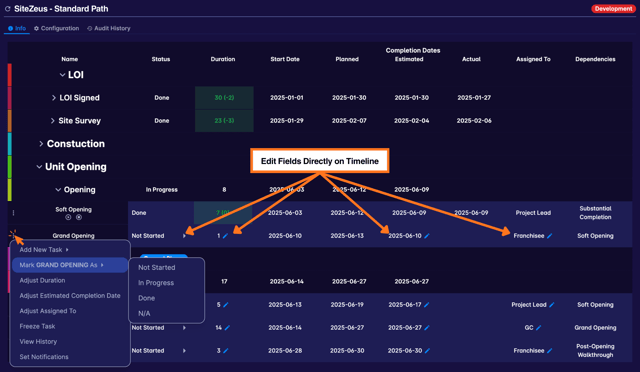640x372 pixels.
Task: Click LOI Signed duration cell 30 (-2)
Action: click(224, 98)
